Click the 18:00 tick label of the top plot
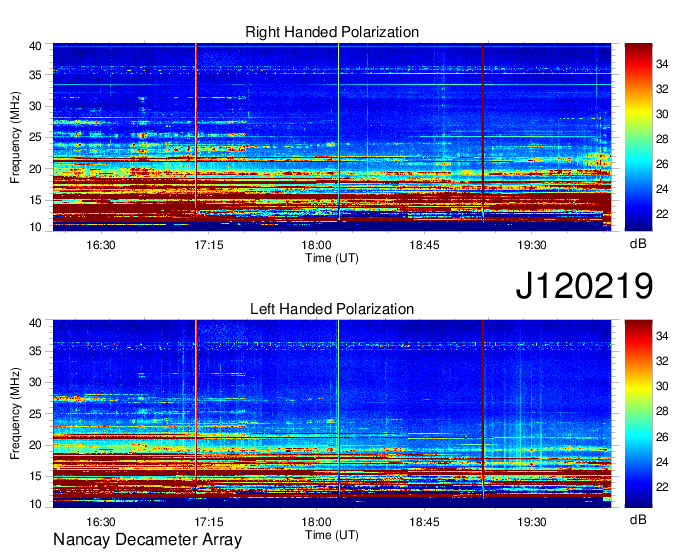Image resolution: width=680 pixels, height=552 pixels. tap(317, 245)
